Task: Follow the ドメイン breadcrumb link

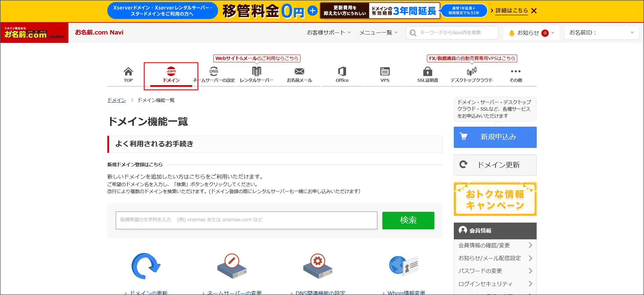Action: point(116,100)
